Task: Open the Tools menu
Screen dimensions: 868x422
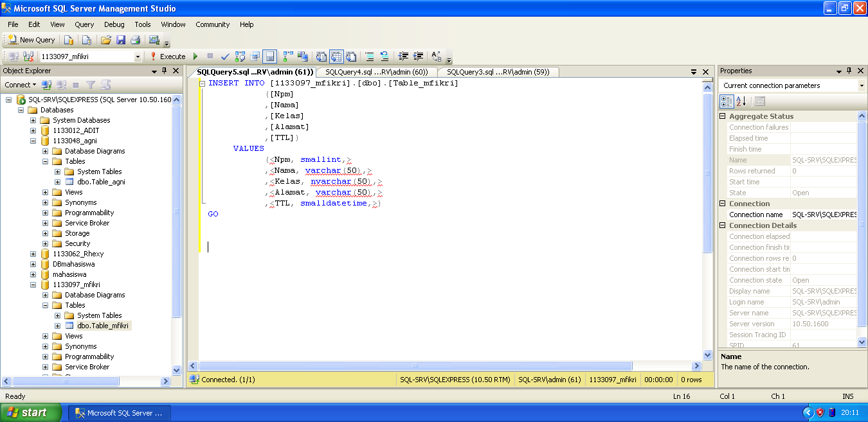Action: 143,24
